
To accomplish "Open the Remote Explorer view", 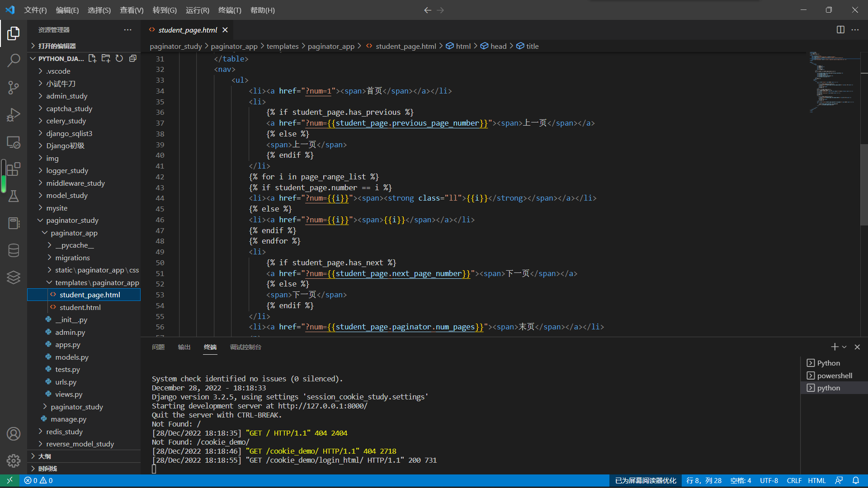I will [14, 142].
